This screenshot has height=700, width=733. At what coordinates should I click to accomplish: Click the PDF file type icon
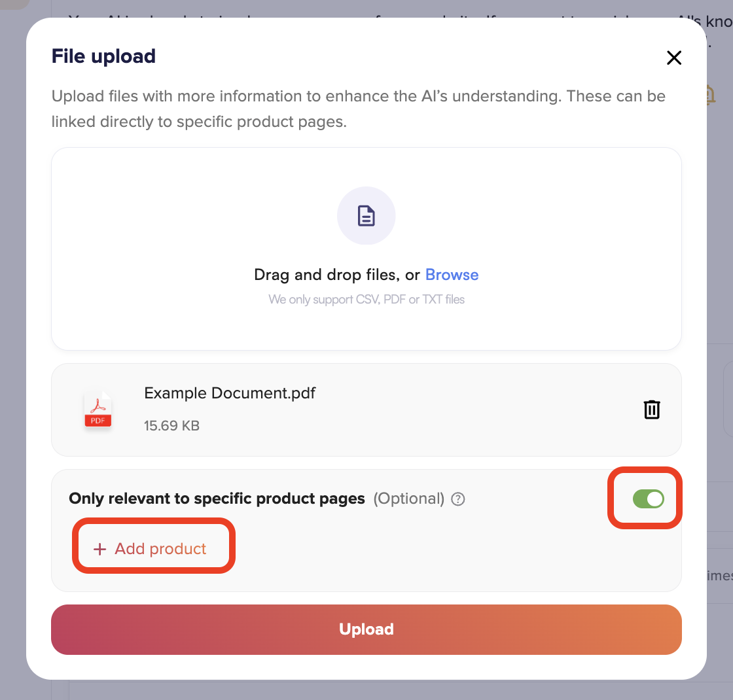click(x=98, y=410)
